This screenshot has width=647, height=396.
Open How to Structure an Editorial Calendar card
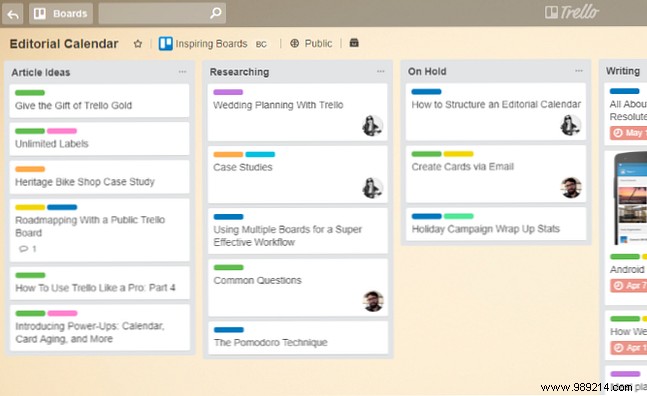pyautogui.click(x=496, y=112)
